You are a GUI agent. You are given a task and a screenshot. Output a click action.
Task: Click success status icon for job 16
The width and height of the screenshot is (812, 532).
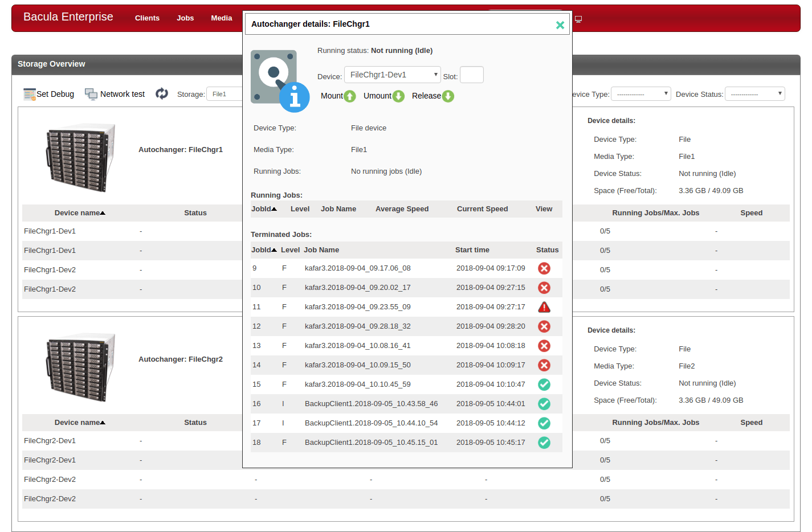coord(544,404)
